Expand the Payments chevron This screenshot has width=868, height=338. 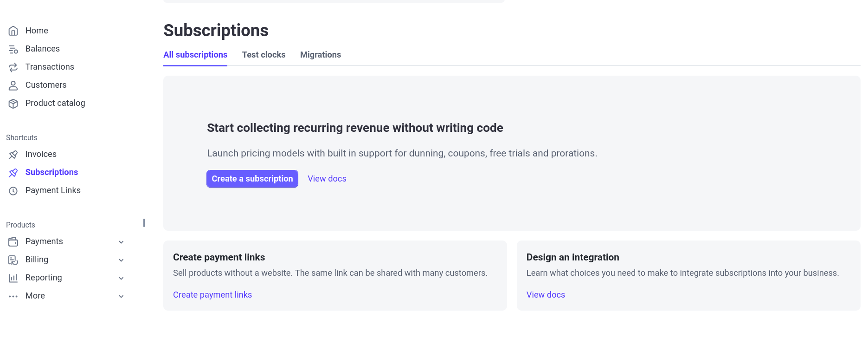click(x=121, y=242)
